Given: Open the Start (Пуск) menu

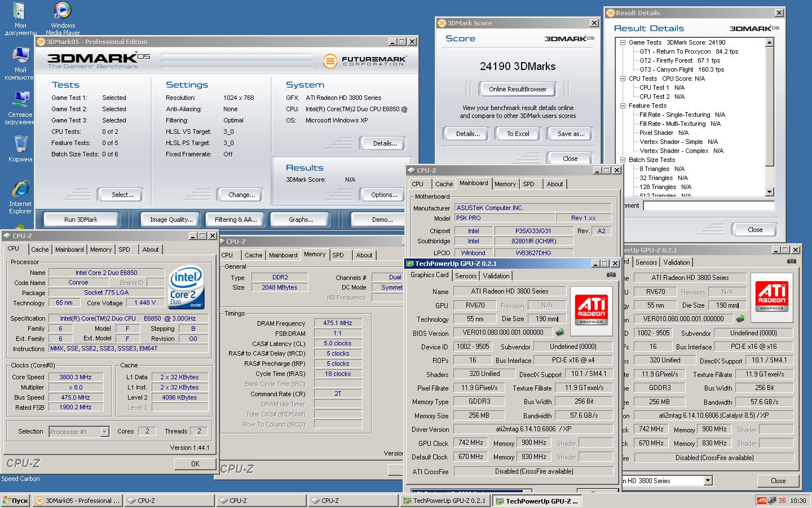Looking at the screenshot, I should [15, 501].
